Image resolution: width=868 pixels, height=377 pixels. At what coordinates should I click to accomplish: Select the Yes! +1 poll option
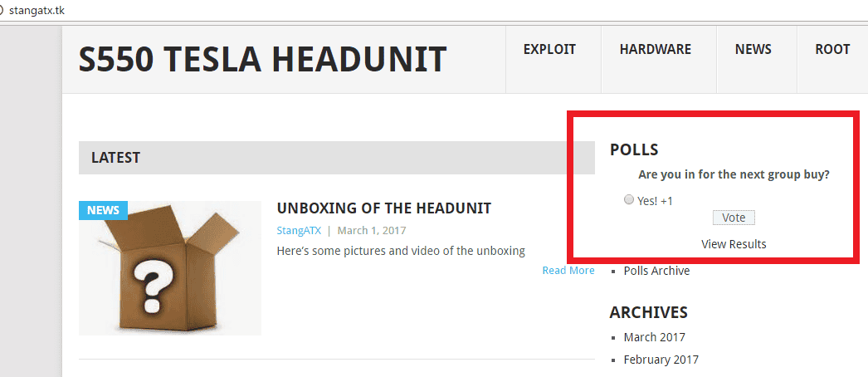[x=628, y=200]
